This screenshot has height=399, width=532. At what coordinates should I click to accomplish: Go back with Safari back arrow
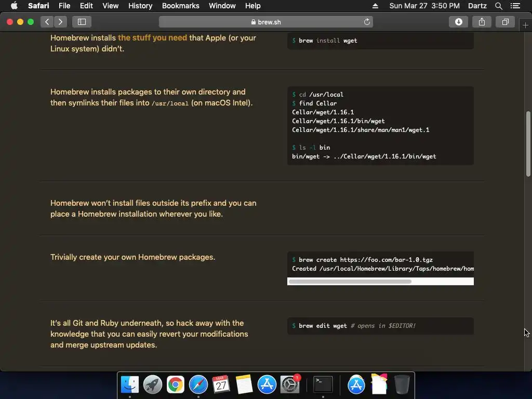(47, 22)
